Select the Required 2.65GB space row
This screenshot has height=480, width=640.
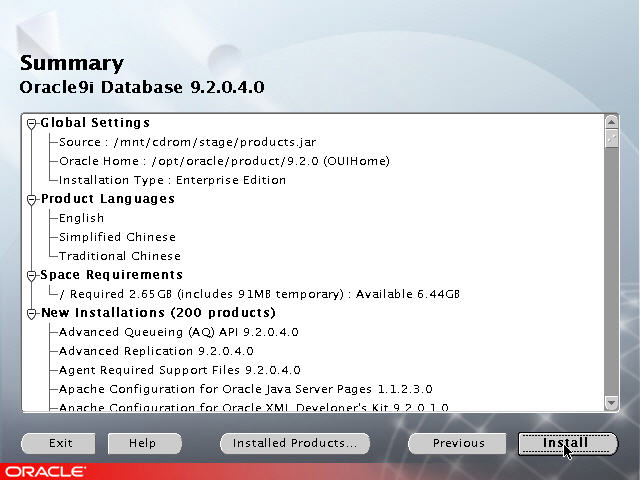click(x=259, y=294)
